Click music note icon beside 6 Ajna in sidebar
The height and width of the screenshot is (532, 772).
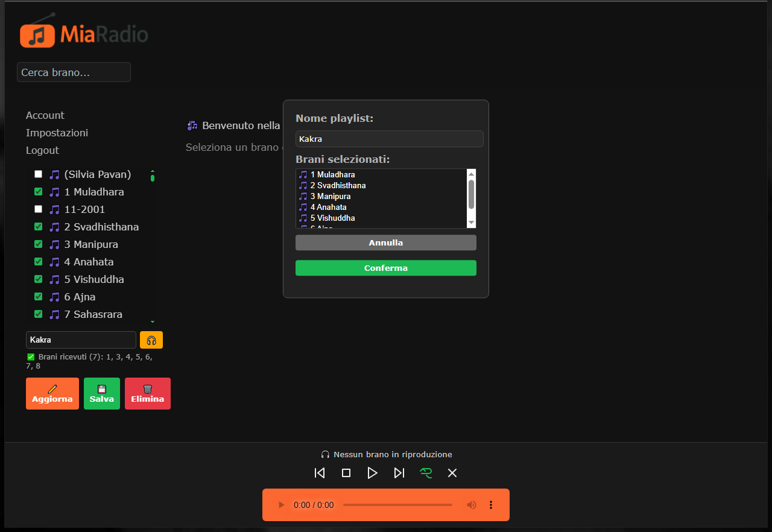coord(55,297)
